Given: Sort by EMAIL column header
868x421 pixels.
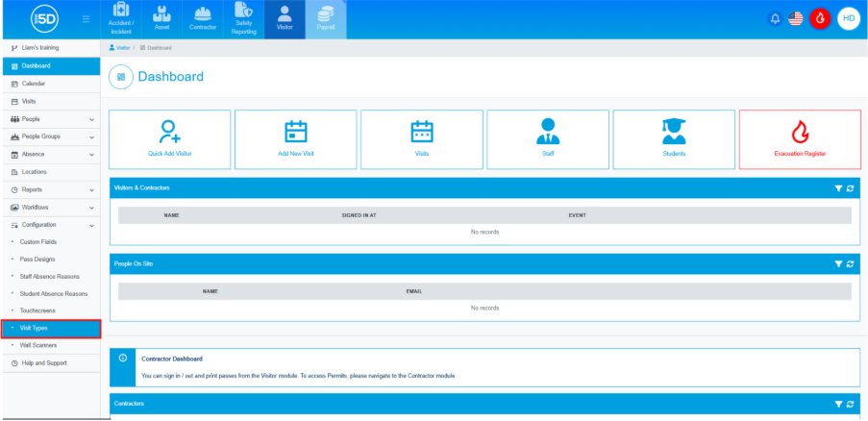Looking at the screenshot, I should point(414,291).
